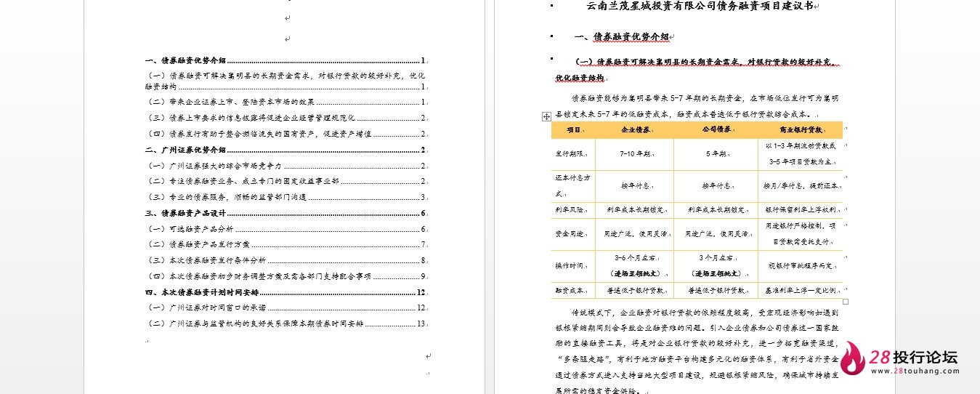
Task: Click 利率成本长期锁定 in the 公司债券 column
Action: 716,210
